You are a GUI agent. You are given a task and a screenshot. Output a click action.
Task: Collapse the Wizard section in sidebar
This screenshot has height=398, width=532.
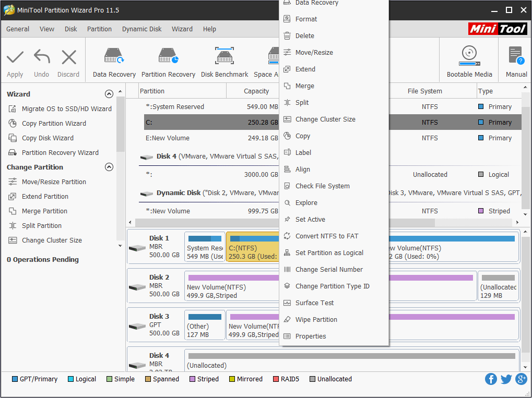109,94
